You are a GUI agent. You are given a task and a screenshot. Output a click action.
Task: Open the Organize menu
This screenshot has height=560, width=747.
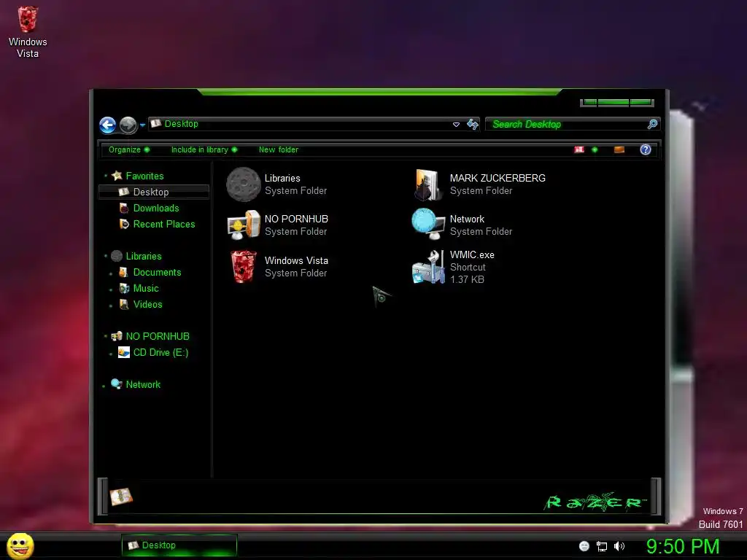(x=128, y=149)
